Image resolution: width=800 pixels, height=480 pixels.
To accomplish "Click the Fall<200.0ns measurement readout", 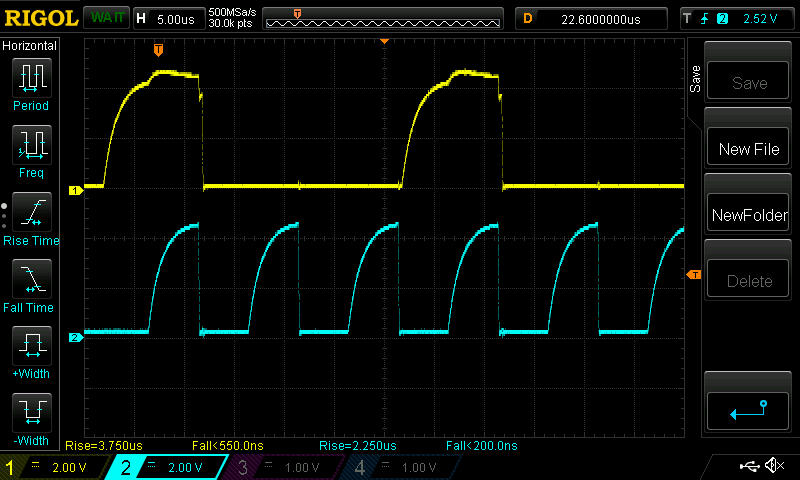I will (x=482, y=446).
